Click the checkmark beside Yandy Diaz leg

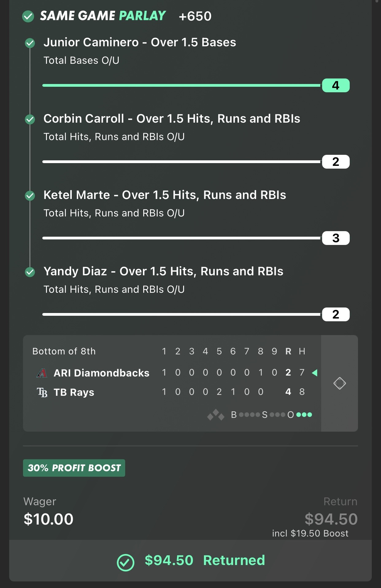30,272
